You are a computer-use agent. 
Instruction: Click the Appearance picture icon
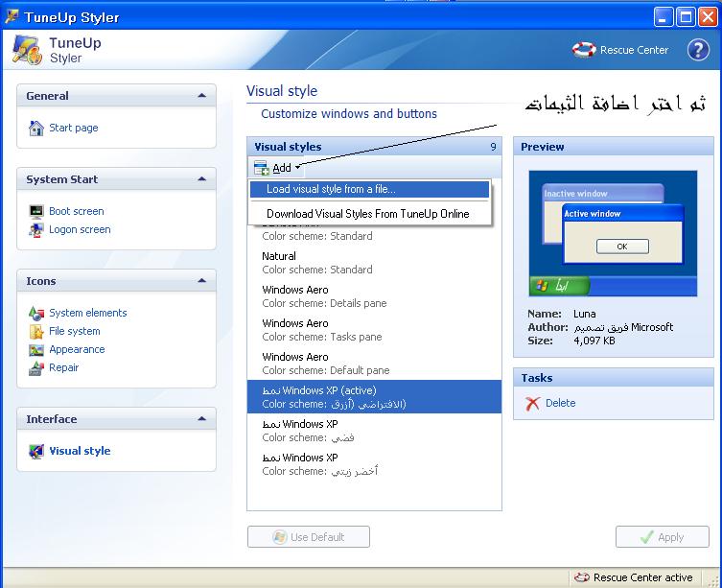pyautogui.click(x=35, y=350)
